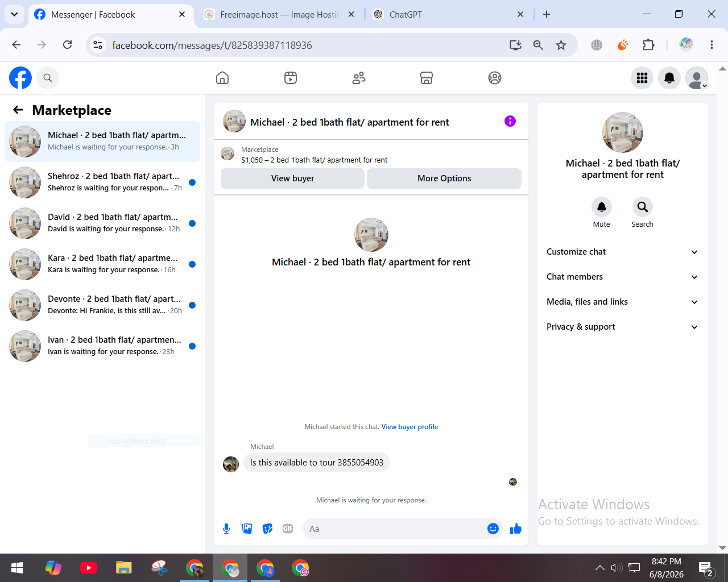
Task: Open the Chrome profile avatar
Action: (x=686, y=45)
